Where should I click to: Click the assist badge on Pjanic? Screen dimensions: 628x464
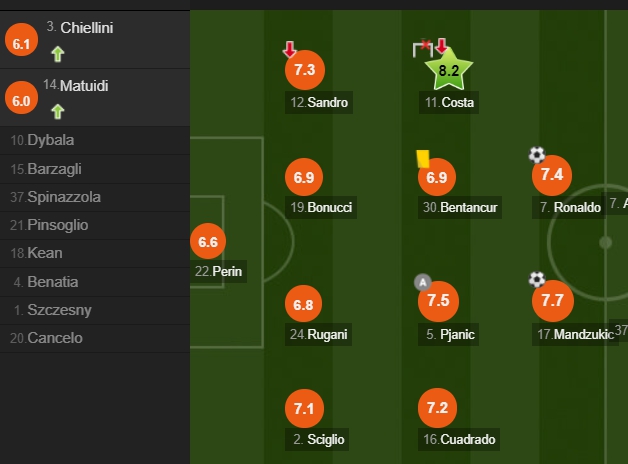coord(423,283)
